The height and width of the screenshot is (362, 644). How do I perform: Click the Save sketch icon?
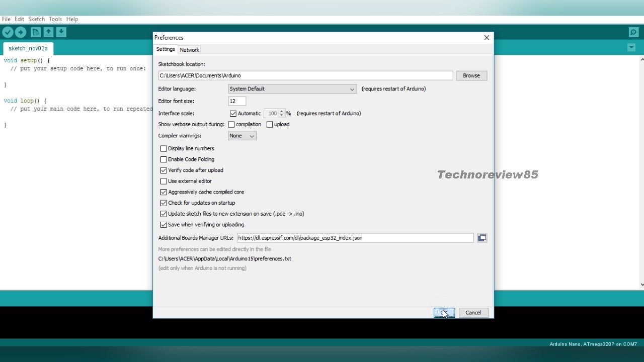(61, 32)
